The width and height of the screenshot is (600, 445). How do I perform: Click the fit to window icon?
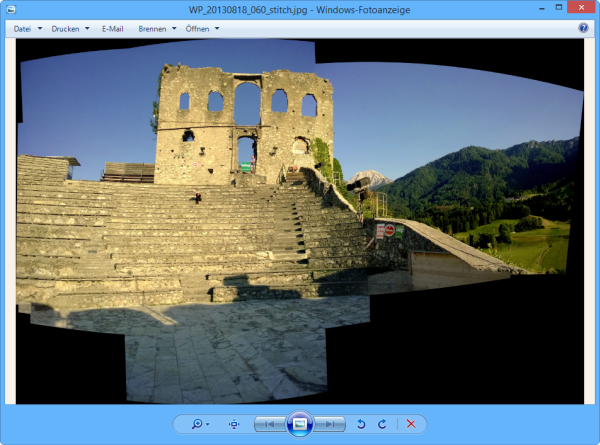pyautogui.click(x=234, y=424)
